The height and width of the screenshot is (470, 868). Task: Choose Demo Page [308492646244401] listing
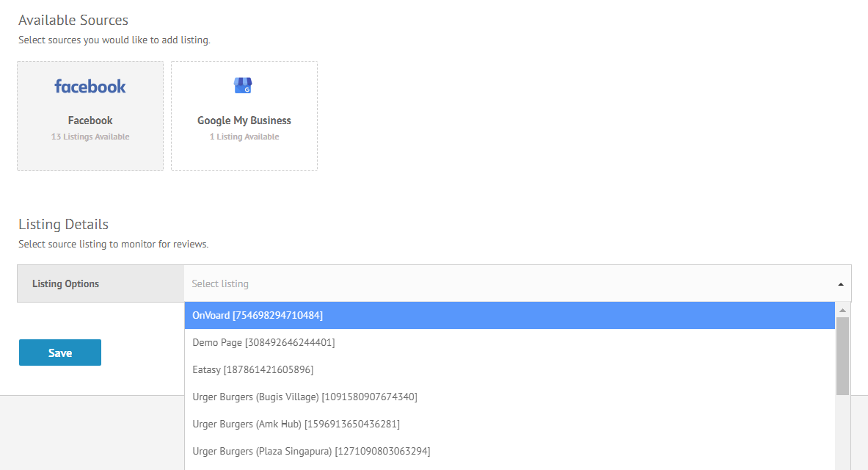click(x=509, y=342)
